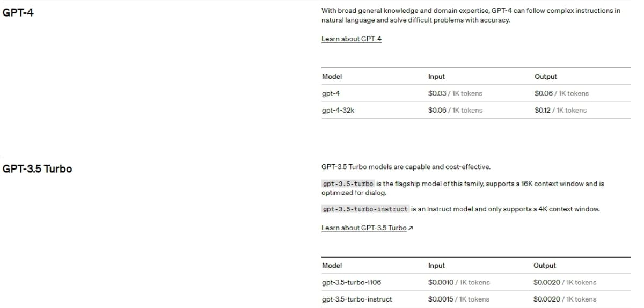Click the GPT-4 section heading

click(x=18, y=12)
